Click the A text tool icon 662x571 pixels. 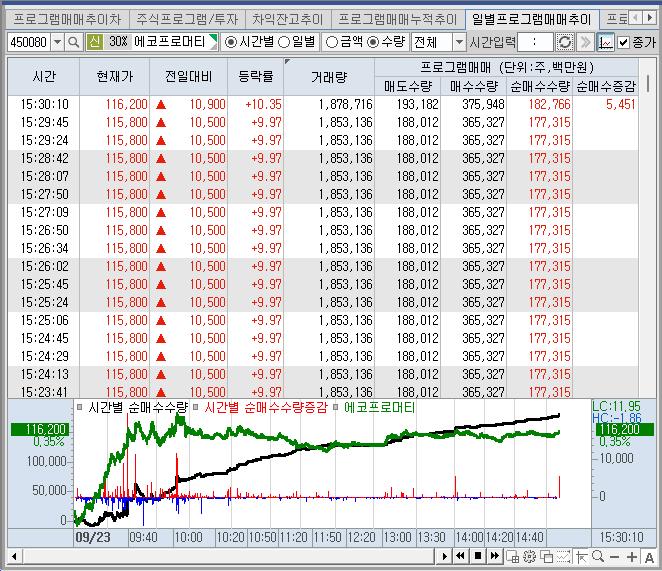(649, 557)
